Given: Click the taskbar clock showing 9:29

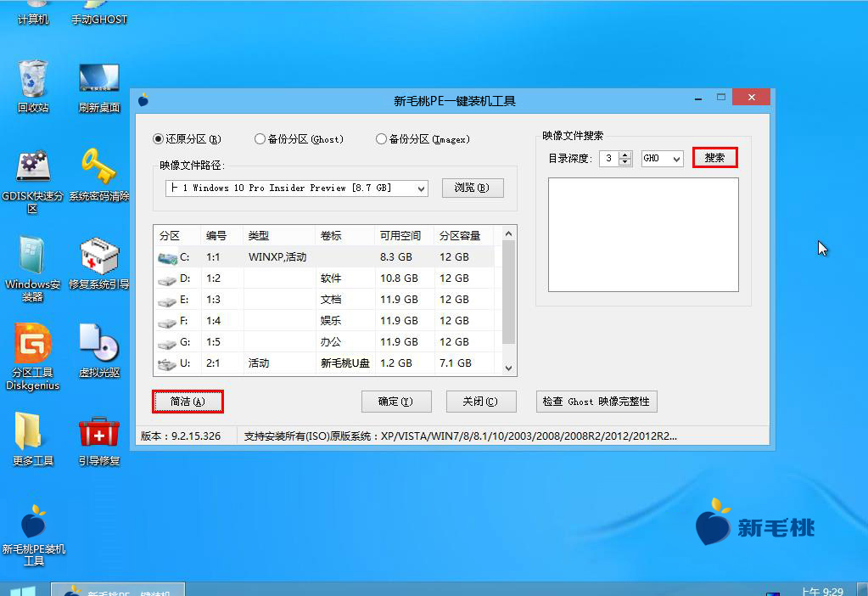Looking at the screenshot, I should click(x=822, y=590).
